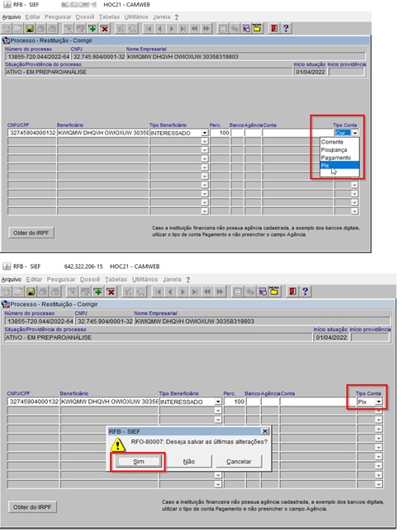
Task: Click blue question mark help icon in window with open Tipo Conta list
Action: [286, 29]
